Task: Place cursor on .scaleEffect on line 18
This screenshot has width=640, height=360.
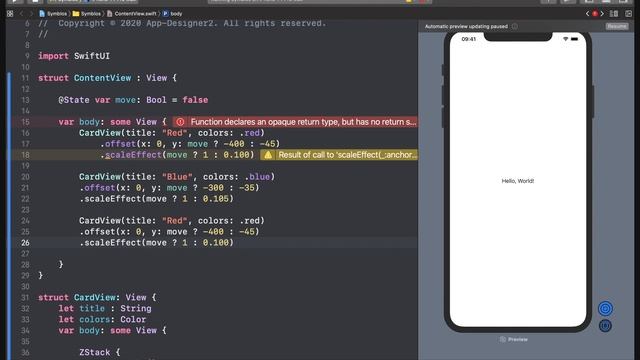Action: tap(131, 155)
